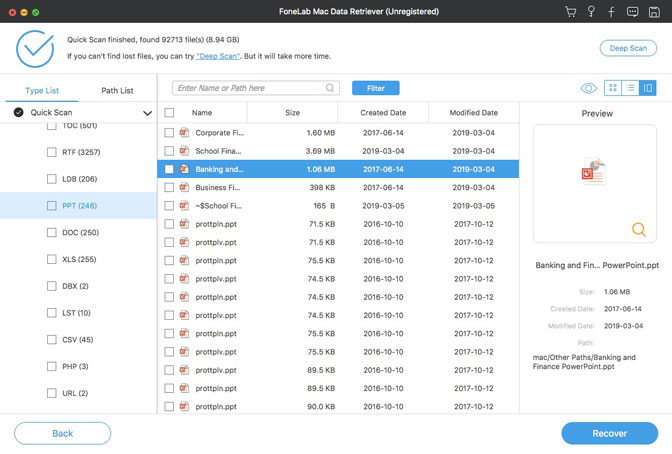Click the Deep Scan button
This screenshot has height=454, width=672.
628,48
